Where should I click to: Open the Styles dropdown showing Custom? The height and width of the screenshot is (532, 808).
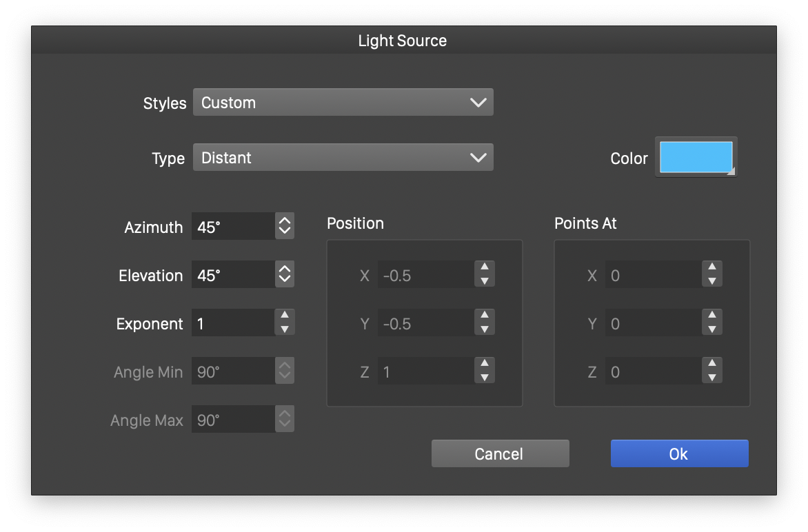click(343, 103)
